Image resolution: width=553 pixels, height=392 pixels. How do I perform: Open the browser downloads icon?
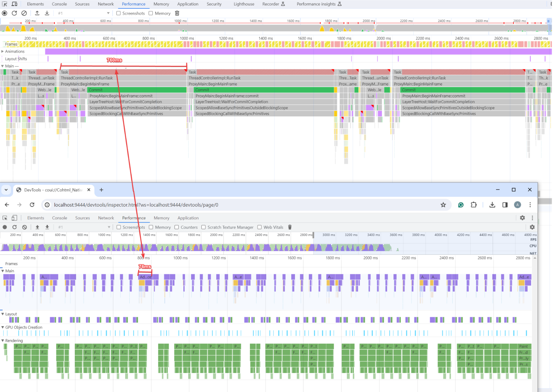tap(492, 205)
